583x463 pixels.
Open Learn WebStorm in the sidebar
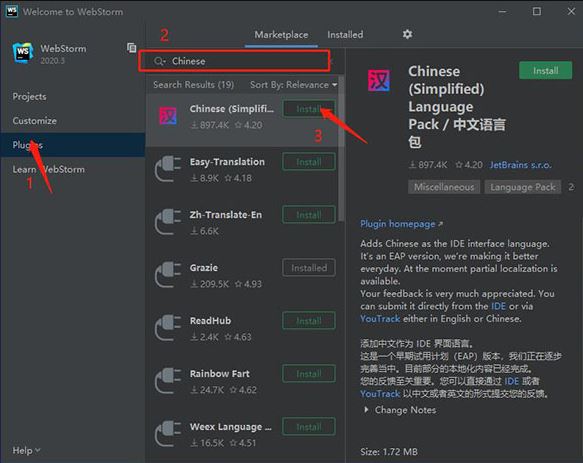point(49,169)
